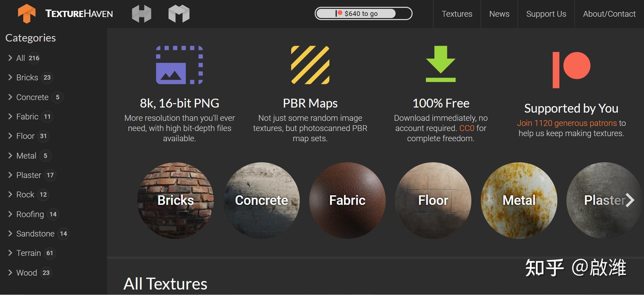Click the 216 count badge next to All
644x295 pixels.
34,58
